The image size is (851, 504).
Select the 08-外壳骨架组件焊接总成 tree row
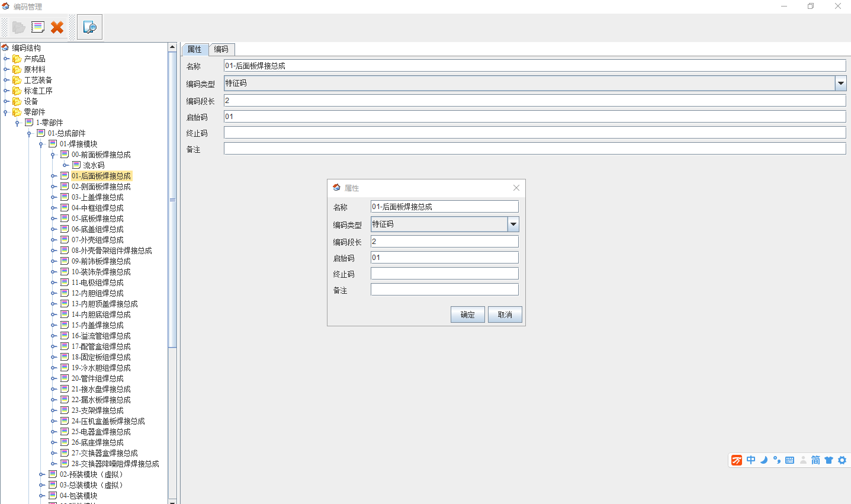pyautogui.click(x=112, y=251)
